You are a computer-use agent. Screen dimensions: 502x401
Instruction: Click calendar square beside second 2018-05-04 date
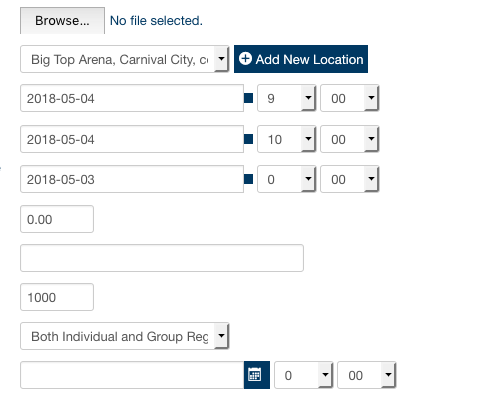(248, 139)
